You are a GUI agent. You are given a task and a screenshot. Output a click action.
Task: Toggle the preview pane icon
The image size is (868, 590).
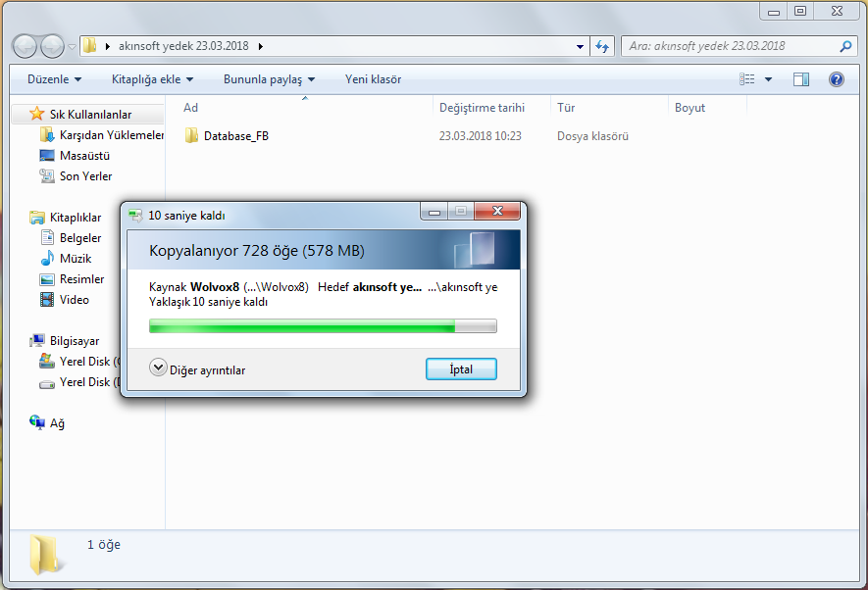click(800, 79)
